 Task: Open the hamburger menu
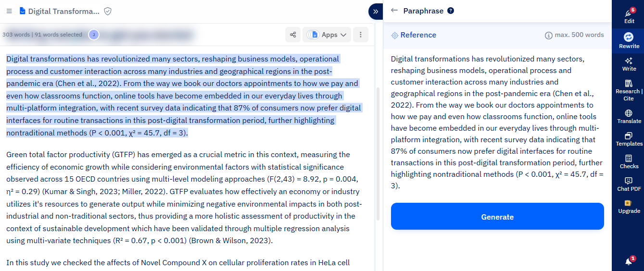click(x=9, y=11)
